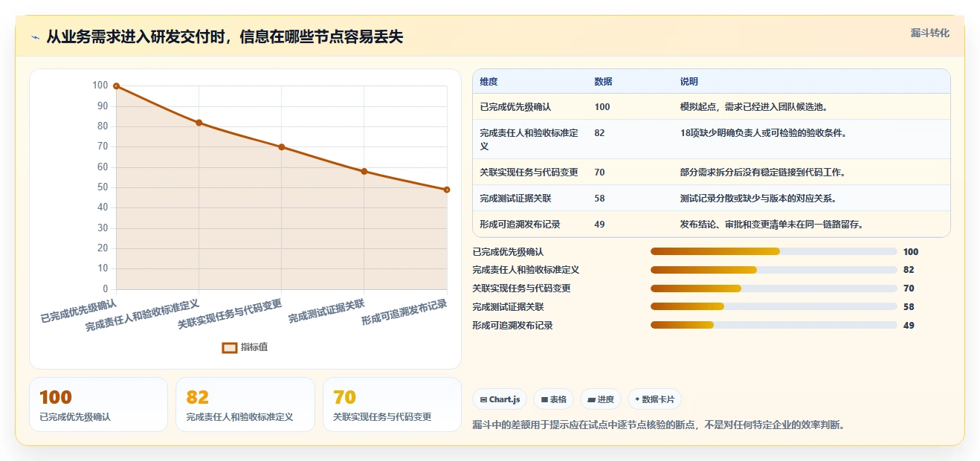Screen dimensions: 980x461
Task: Click the table data value 70
Action: click(600, 173)
